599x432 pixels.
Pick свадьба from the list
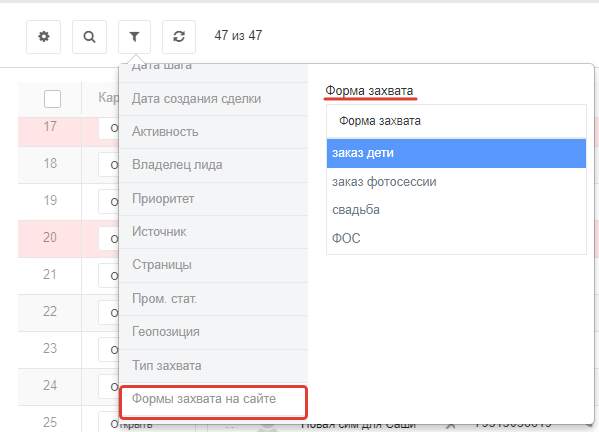(x=456, y=210)
